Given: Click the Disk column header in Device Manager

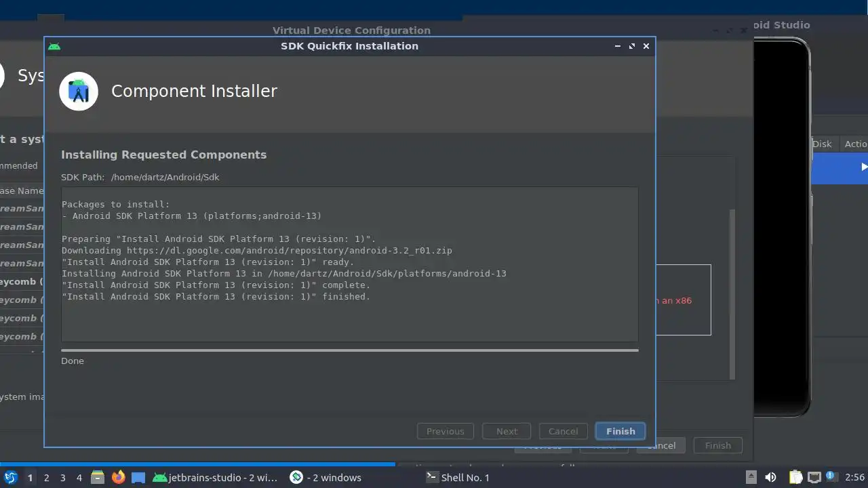Looking at the screenshot, I should (x=822, y=144).
